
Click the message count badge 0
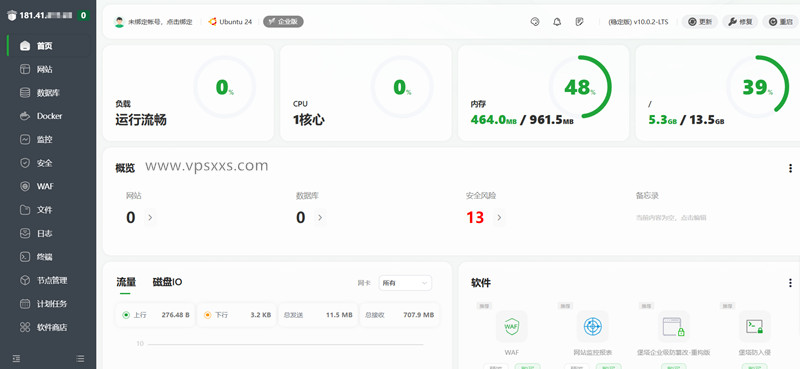coord(83,15)
